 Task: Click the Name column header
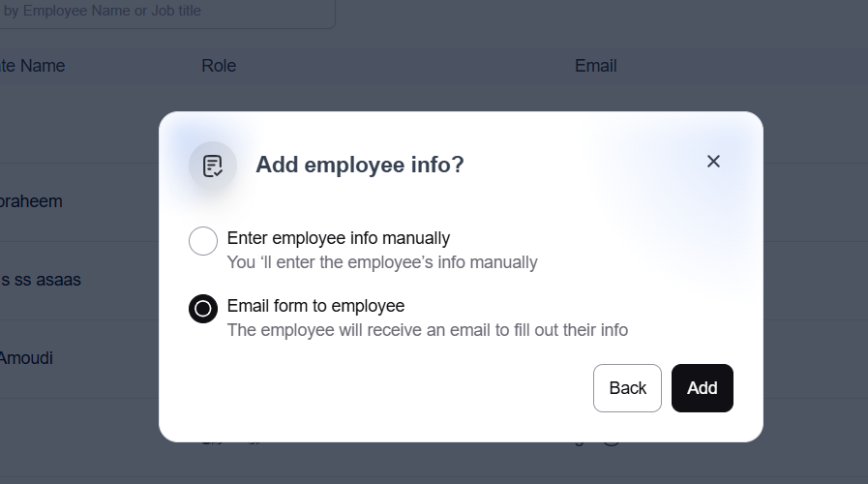coord(33,66)
